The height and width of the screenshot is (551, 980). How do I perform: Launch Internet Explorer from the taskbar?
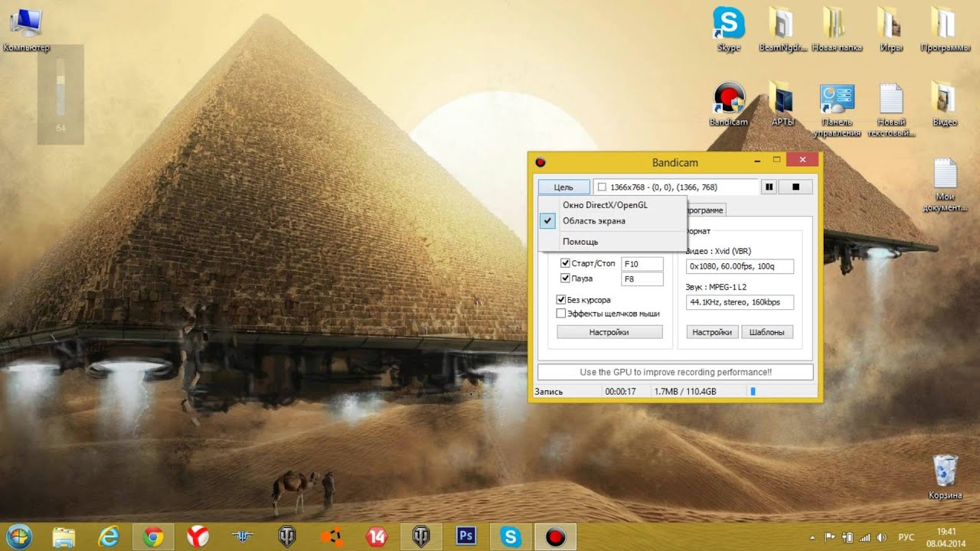tap(109, 536)
